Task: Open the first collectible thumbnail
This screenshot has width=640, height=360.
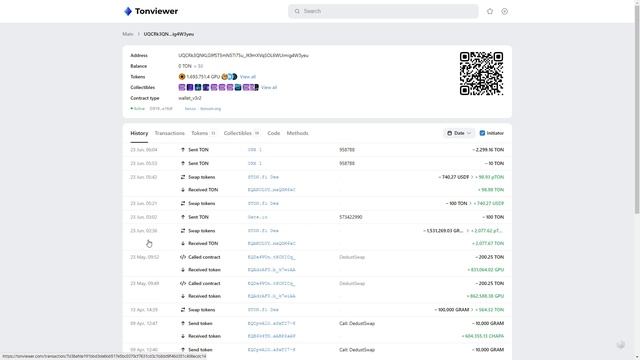Action: pos(182,87)
